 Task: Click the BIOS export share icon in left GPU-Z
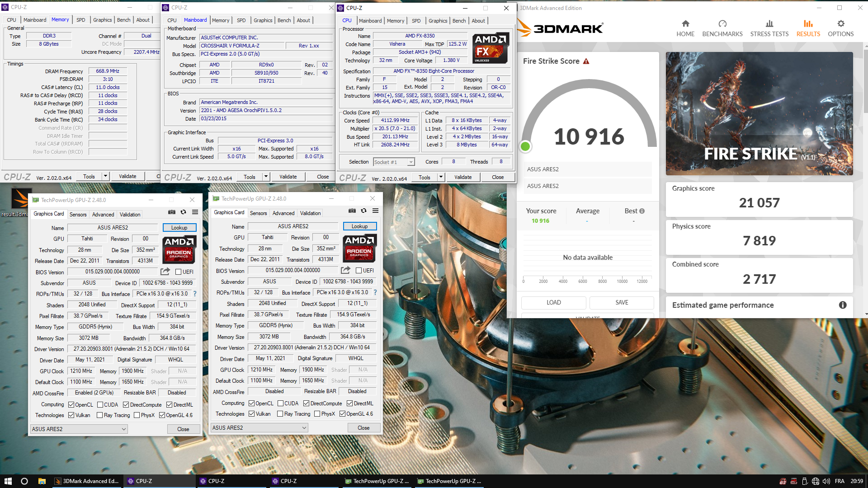[x=165, y=272]
